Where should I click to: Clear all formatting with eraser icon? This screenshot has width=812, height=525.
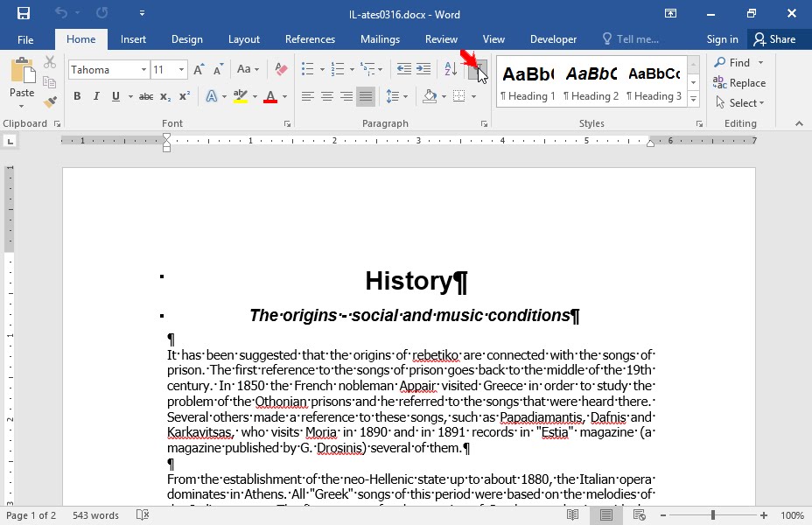coord(281,69)
